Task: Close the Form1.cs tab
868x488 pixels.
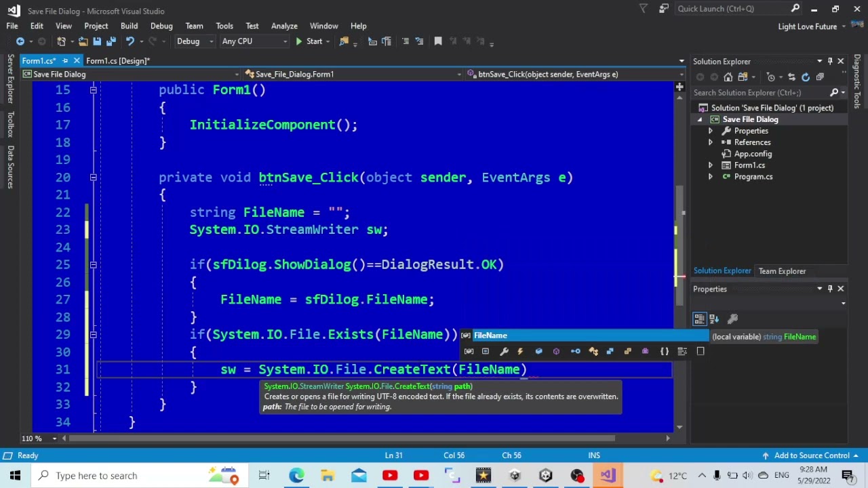Action: point(77,61)
